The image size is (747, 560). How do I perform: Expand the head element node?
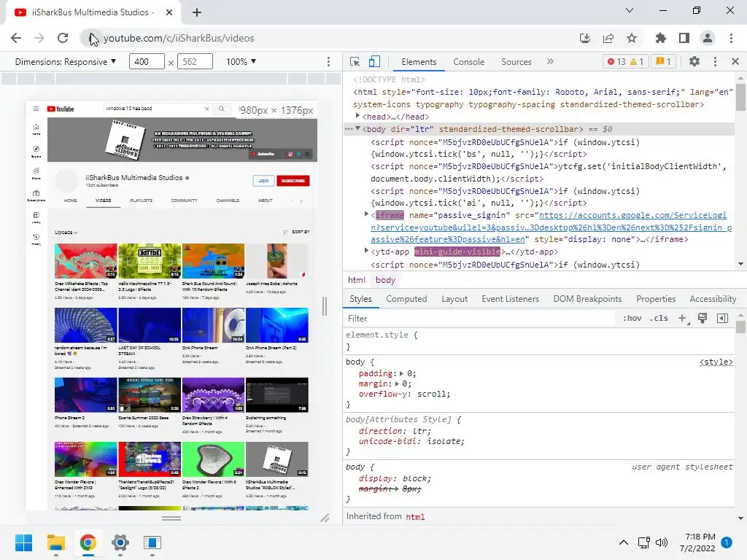pyautogui.click(x=357, y=116)
